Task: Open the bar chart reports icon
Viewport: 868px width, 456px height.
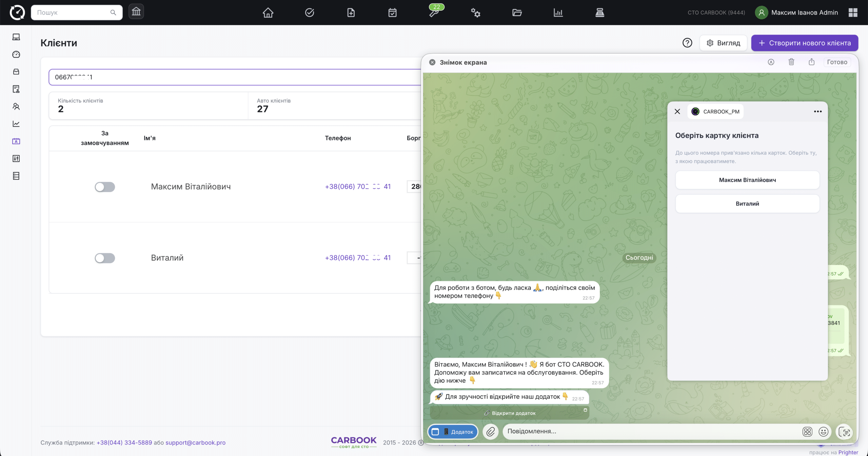Action: (558, 13)
